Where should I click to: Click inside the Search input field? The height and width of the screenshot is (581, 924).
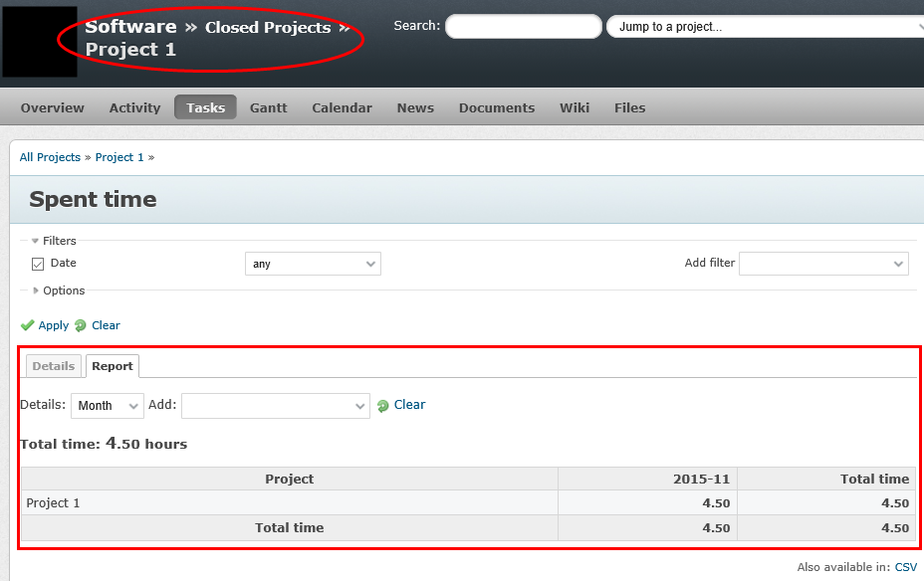pyautogui.click(x=524, y=27)
